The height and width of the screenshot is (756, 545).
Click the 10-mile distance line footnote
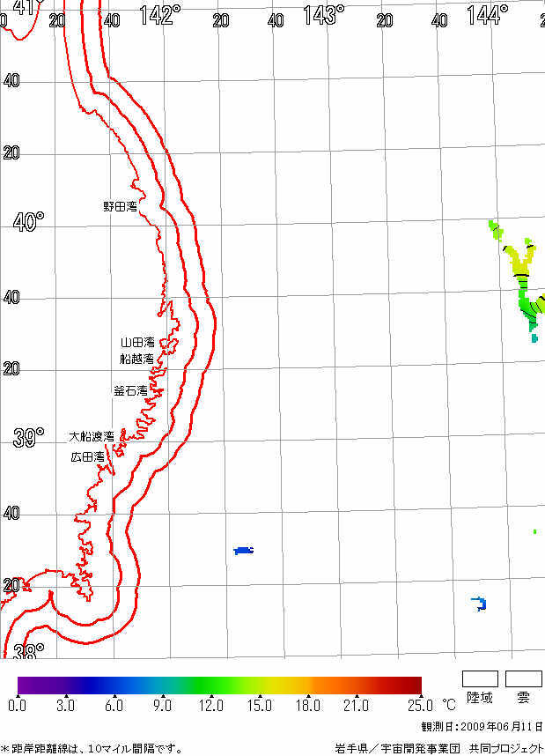tap(92, 749)
